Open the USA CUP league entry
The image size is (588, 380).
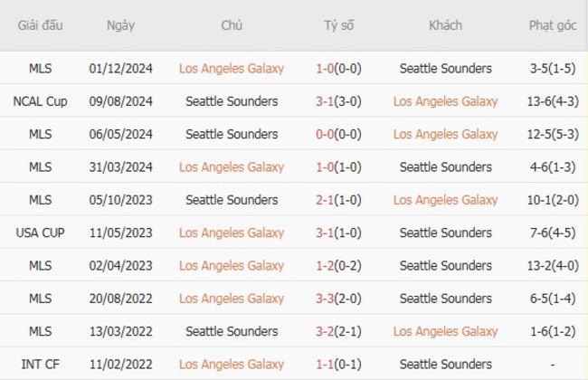pos(40,233)
